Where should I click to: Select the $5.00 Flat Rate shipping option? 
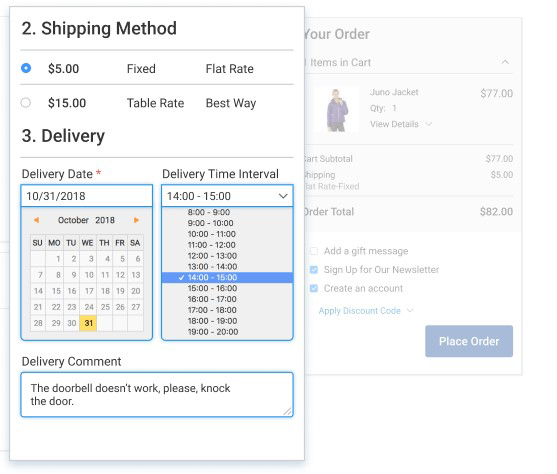(x=26, y=68)
